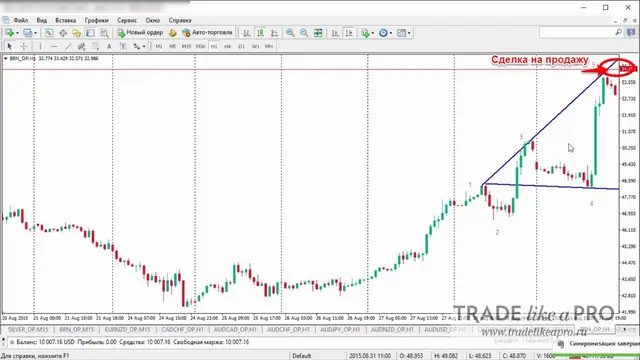The height and width of the screenshot is (360, 640).
Task: Expand the Periods dropdown arrow
Action: pos(391,33)
